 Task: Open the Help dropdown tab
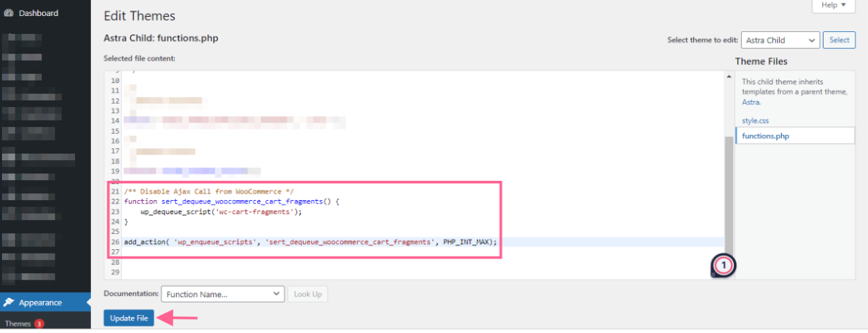tap(833, 5)
